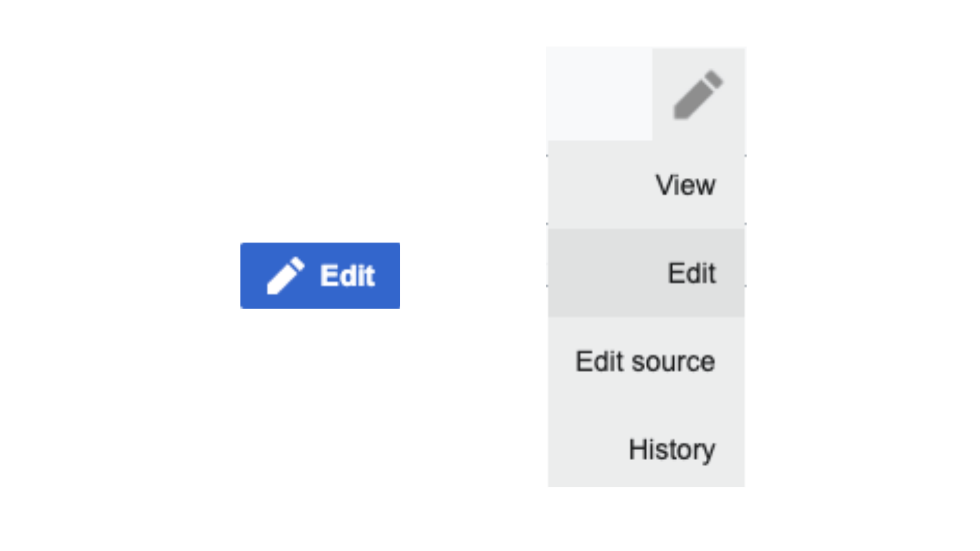Image resolution: width=980 pixels, height=551 pixels.
Task: Choose Edit source below the Edit entry
Action: 645,362
